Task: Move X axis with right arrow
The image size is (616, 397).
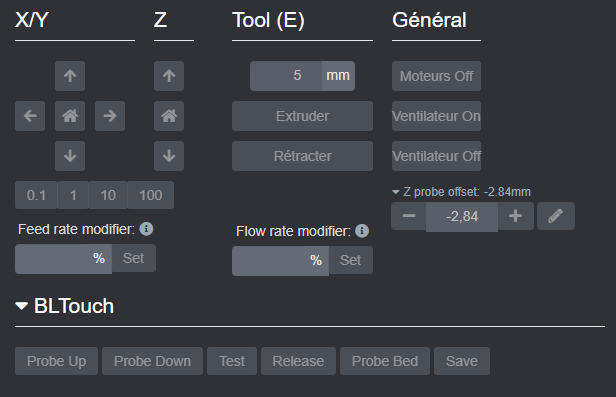Action: click(x=110, y=116)
